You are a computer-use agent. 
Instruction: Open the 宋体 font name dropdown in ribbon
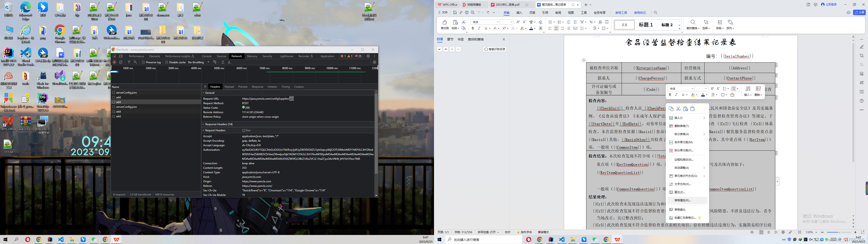coord(497,22)
